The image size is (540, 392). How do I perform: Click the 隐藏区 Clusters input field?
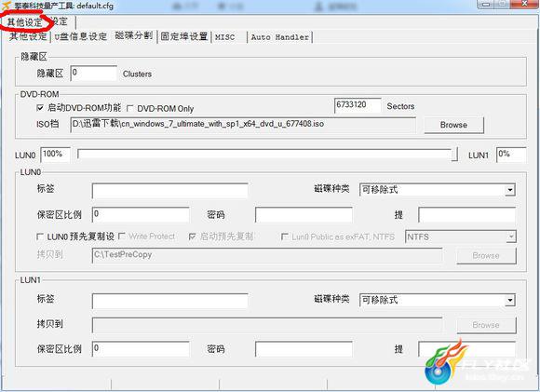(93, 74)
